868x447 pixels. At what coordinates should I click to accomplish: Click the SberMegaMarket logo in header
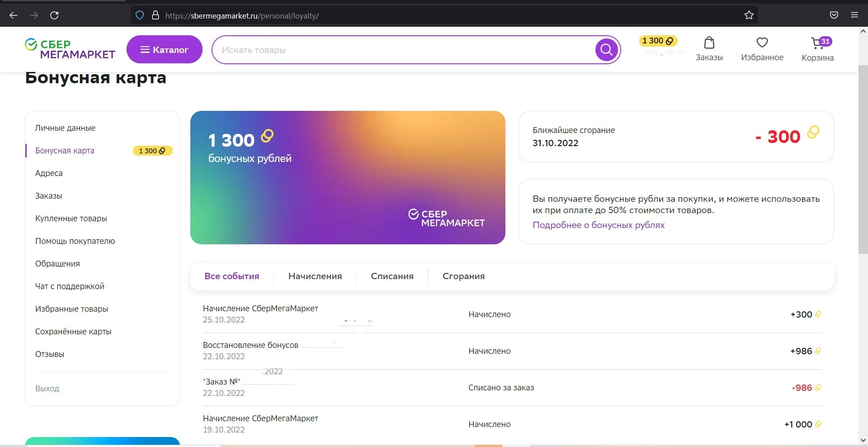point(70,49)
